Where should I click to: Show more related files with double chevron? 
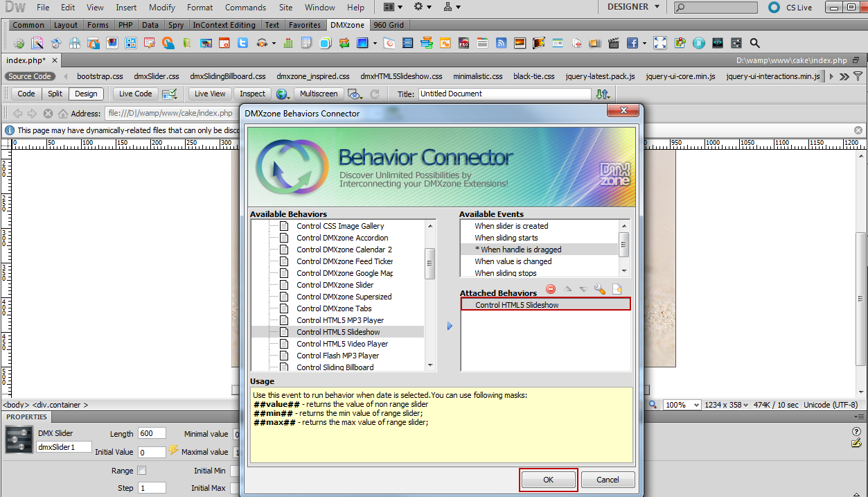coord(844,76)
